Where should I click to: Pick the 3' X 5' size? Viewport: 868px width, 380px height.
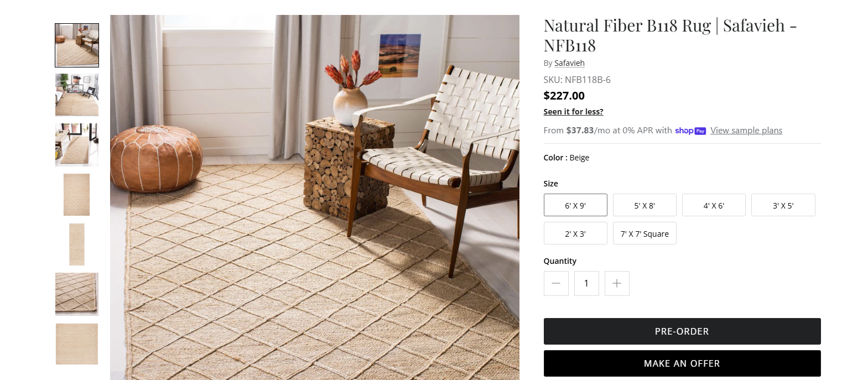[x=783, y=205]
